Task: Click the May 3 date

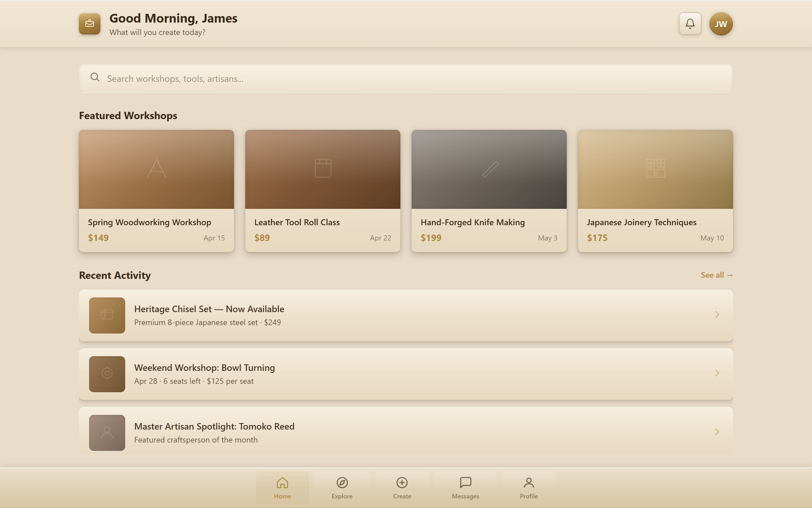Action: tap(548, 238)
